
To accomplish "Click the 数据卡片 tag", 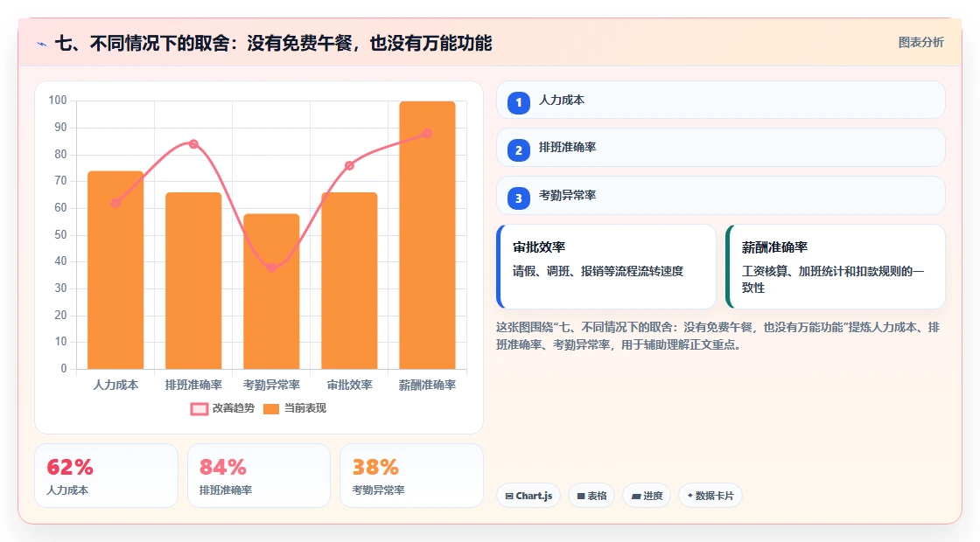I will (710, 496).
